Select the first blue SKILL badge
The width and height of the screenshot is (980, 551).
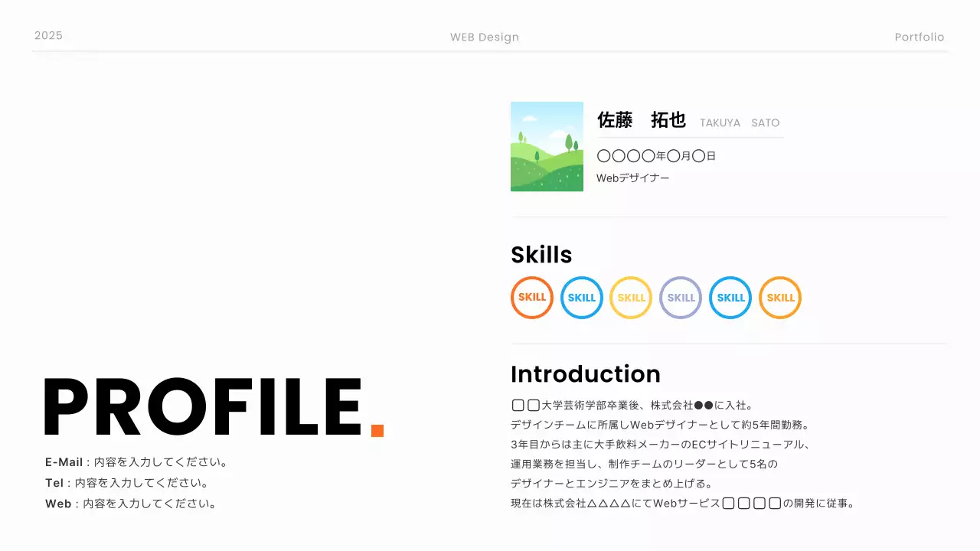pos(581,298)
